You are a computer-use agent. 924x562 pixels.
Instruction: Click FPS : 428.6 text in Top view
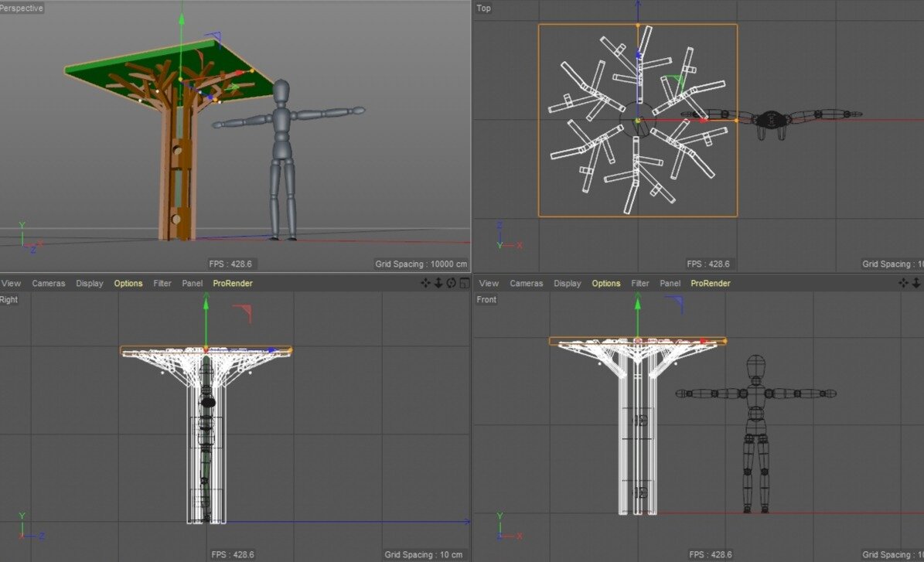point(708,264)
